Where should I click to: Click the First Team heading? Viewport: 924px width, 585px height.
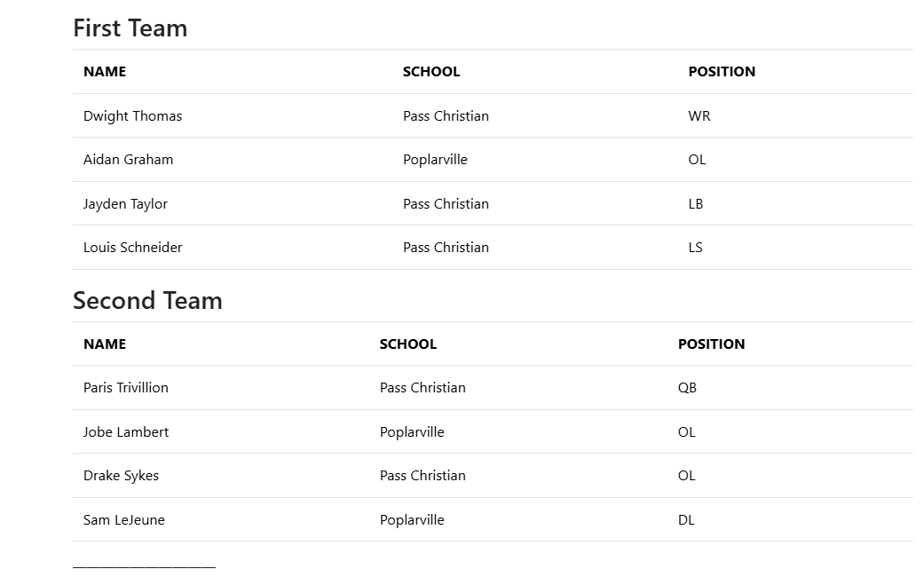tap(130, 28)
